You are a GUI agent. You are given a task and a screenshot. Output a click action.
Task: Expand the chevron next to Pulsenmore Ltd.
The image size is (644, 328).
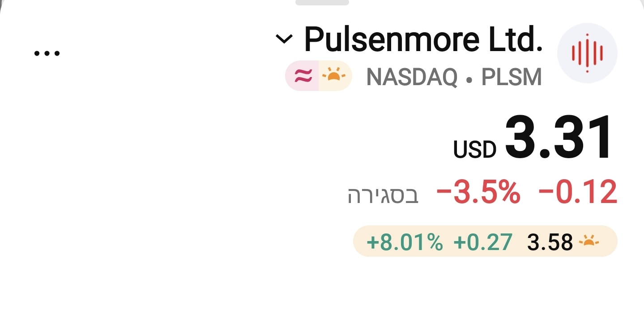click(284, 39)
